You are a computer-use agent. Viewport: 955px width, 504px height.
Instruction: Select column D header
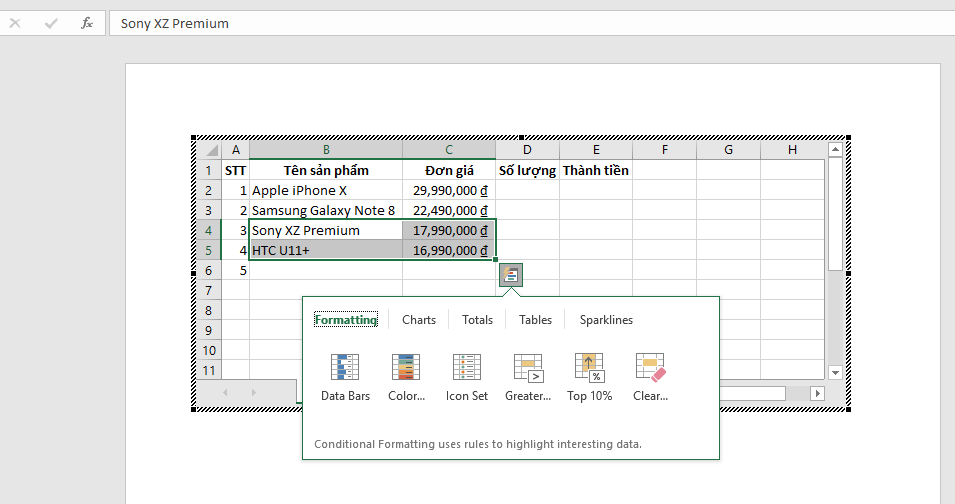[x=527, y=150]
